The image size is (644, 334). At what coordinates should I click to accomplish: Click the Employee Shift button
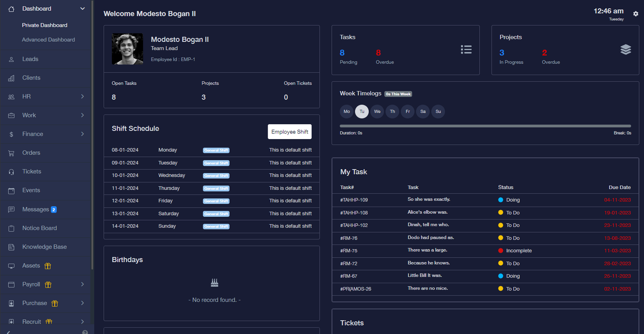290,132
